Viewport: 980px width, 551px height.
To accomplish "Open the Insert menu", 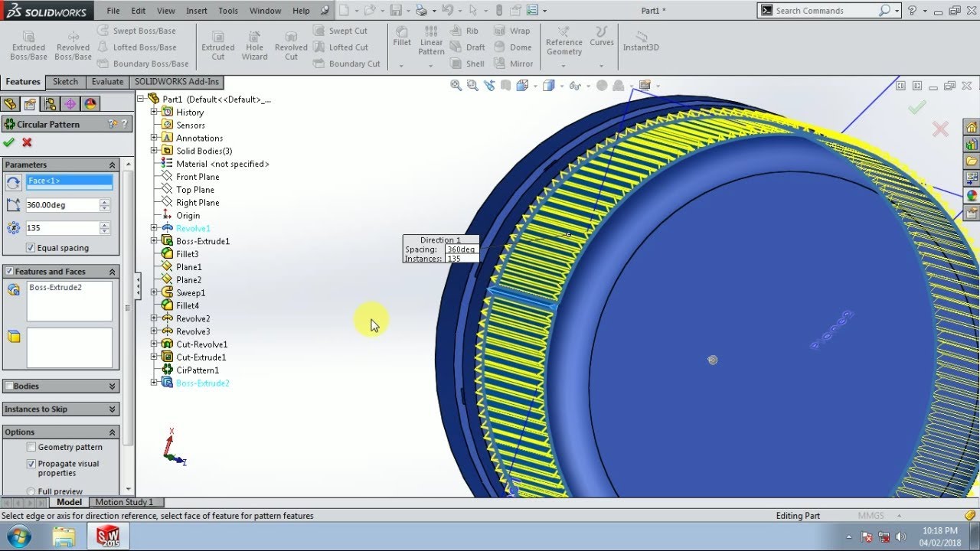I will pos(197,11).
